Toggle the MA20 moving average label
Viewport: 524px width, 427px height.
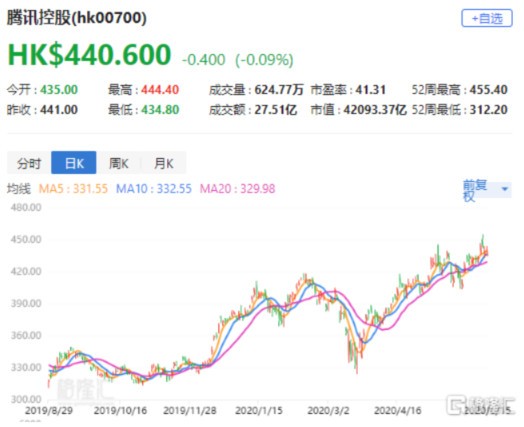[237, 189]
